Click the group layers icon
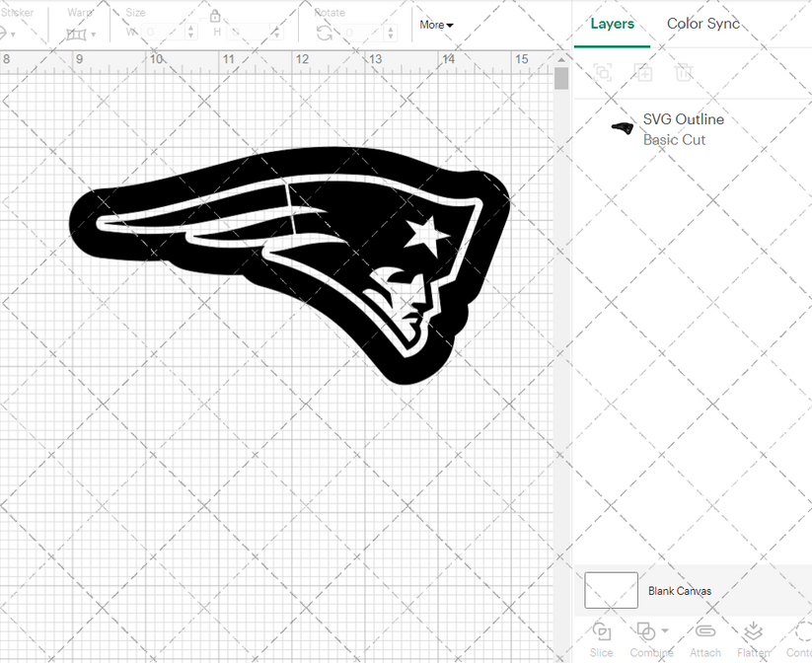Screen dimensions: 812x663 (603, 72)
